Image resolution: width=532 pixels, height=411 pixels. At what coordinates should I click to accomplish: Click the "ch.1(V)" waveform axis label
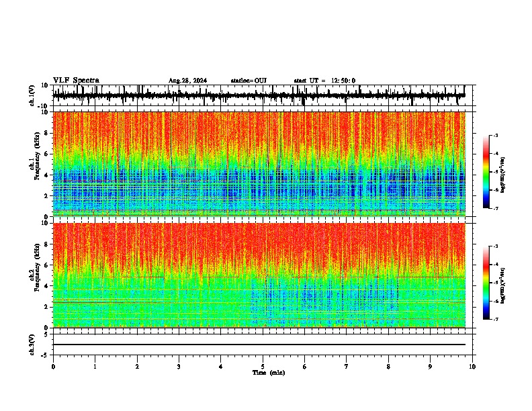click(x=32, y=95)
